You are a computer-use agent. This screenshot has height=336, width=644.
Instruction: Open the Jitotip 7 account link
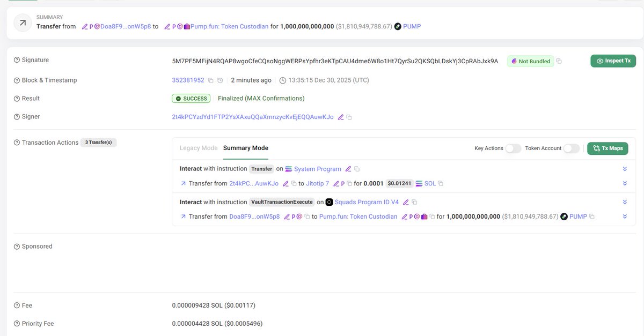point(317,183)
